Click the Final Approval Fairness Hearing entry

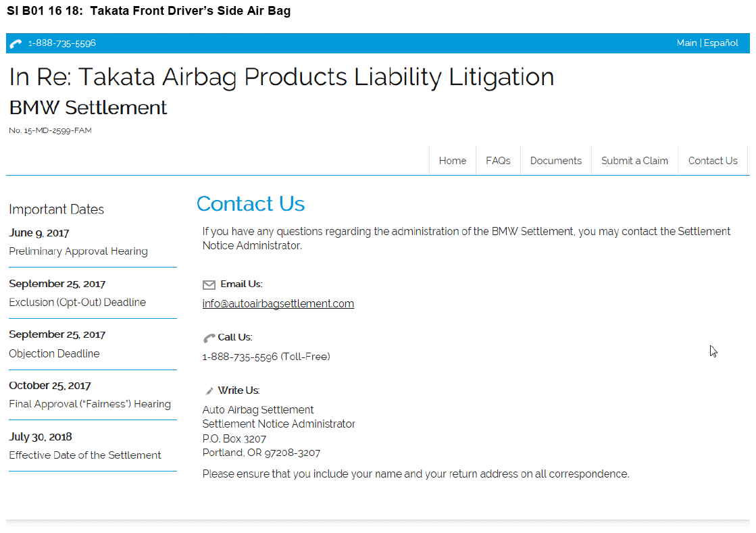89,404
